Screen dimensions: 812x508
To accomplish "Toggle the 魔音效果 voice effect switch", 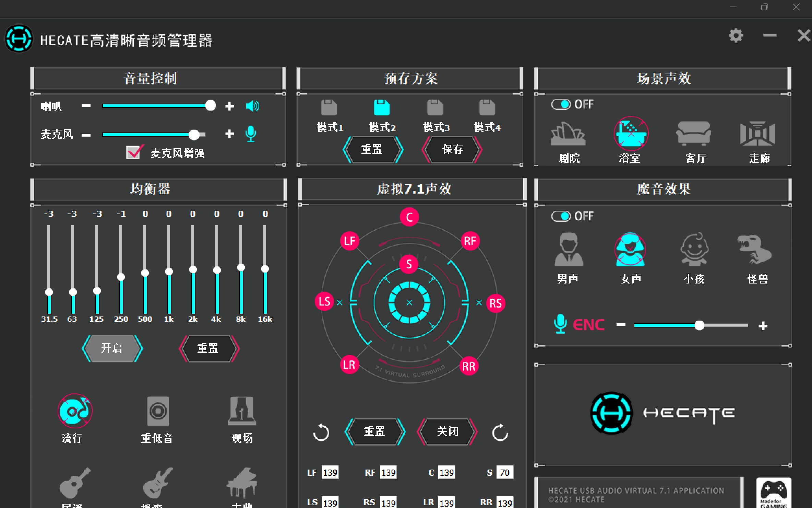I will 561,216.
